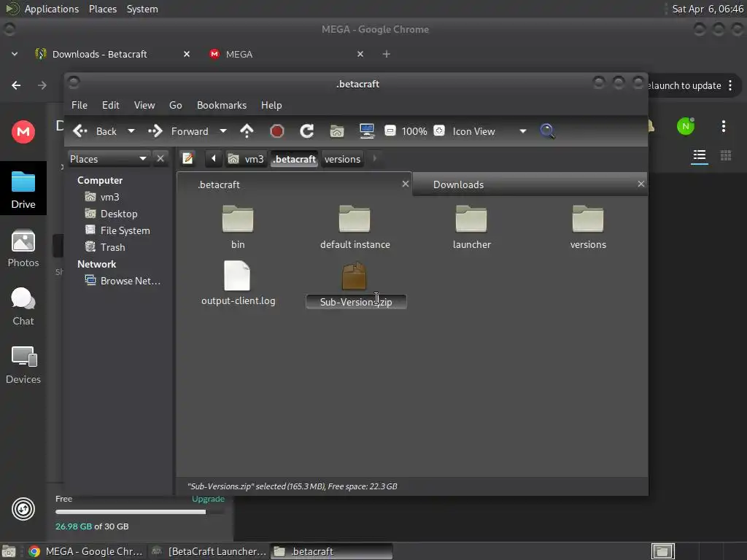Image resolution: width=747 pixels, height=560 pixels.
Task: Open Chrome tab search chevron
Action: [x=15, y=54]
